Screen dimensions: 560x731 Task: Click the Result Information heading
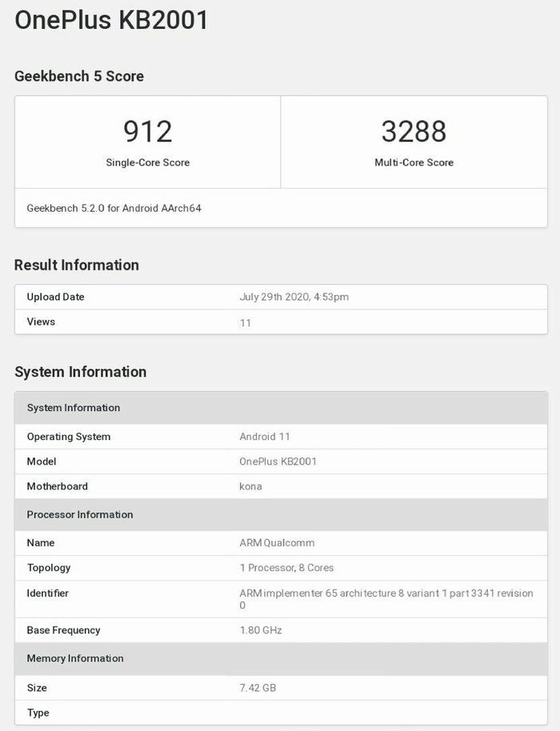[77, 266]
